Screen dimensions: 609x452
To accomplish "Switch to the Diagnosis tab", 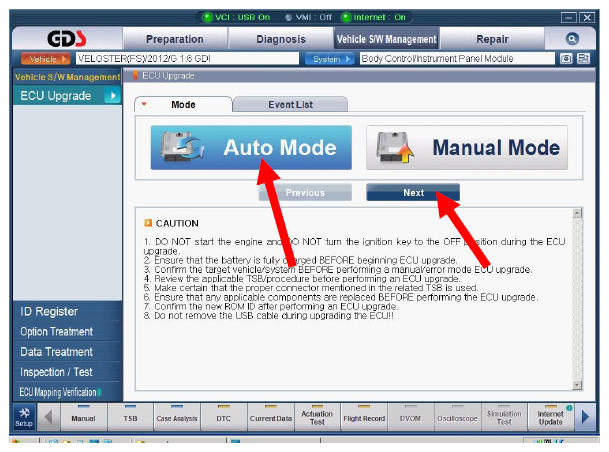I will click(281, 39).
